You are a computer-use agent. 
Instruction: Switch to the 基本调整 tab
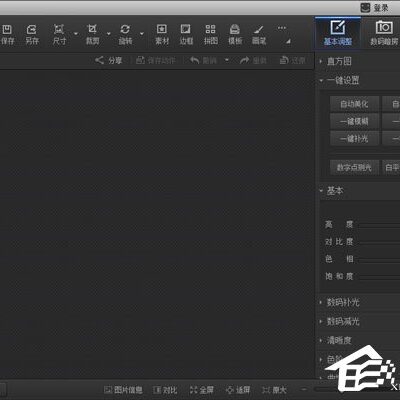[x=338, y=33]
